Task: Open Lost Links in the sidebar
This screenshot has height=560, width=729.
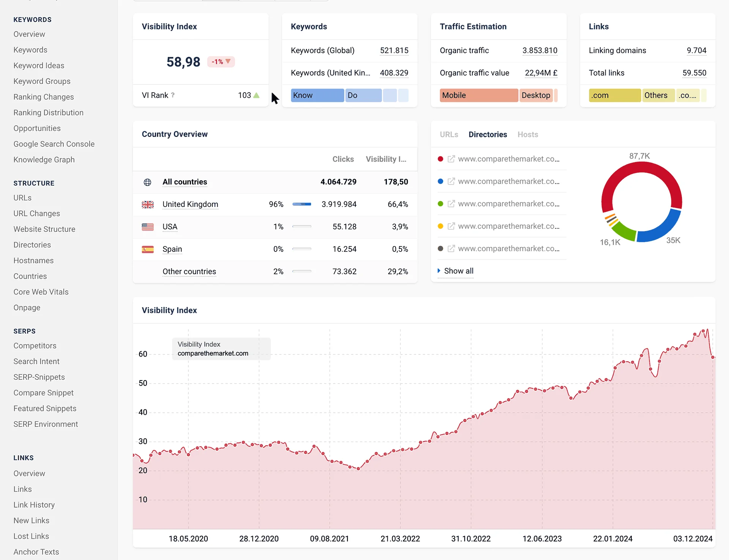Action: tap(31, 536)
